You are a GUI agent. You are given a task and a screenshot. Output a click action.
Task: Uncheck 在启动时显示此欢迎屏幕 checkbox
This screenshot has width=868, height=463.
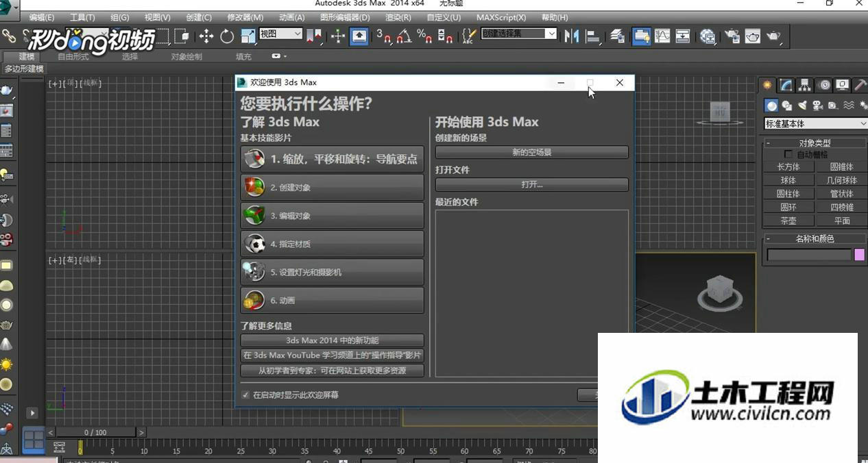pos(245,395)
